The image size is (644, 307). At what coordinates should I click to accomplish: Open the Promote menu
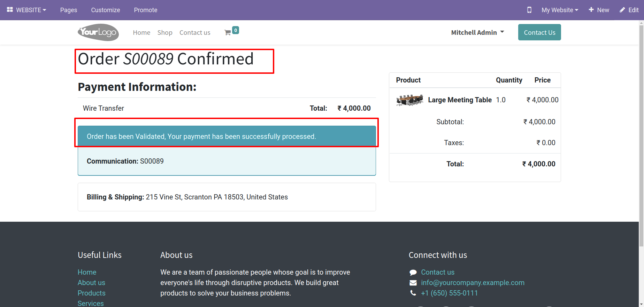146,10
